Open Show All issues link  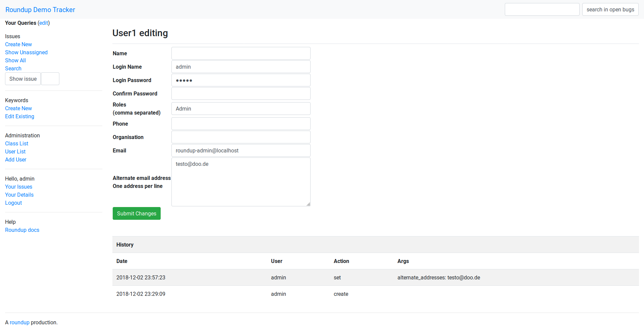coord(15,60)
